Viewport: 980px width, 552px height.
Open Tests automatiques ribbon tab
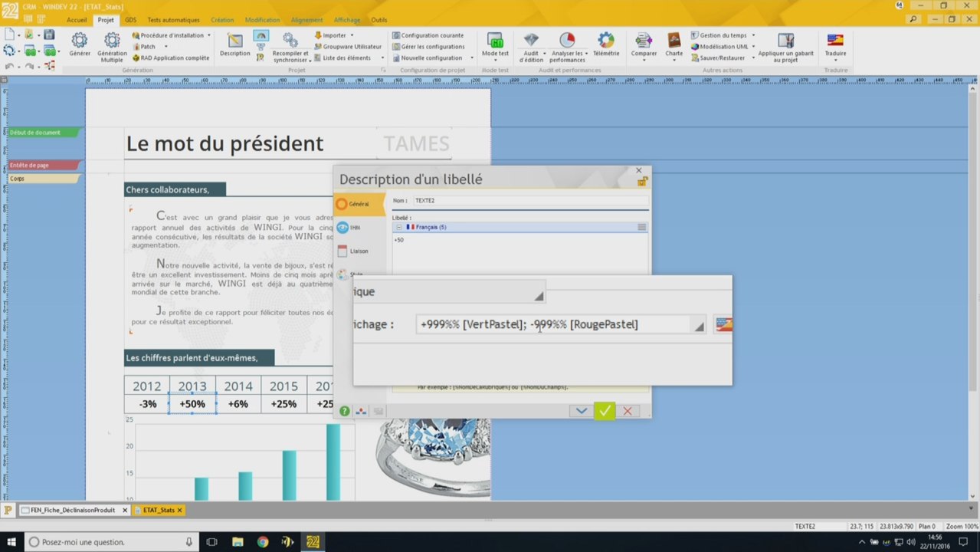click(x=173, y=20)
